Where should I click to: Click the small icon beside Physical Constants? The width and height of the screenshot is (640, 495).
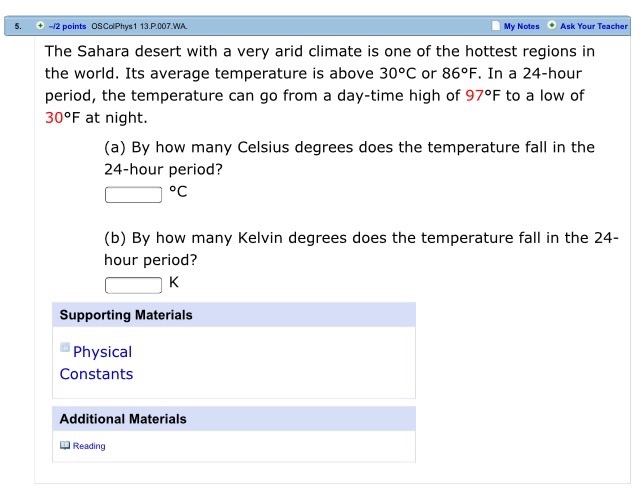pyautogui.click(x=65, y=348)
